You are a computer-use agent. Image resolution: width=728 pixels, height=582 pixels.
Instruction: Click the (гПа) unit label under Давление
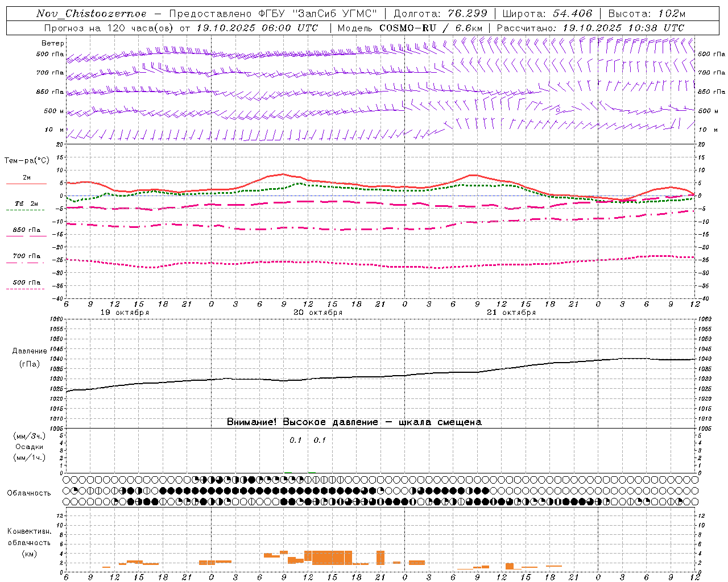[29, 364]
